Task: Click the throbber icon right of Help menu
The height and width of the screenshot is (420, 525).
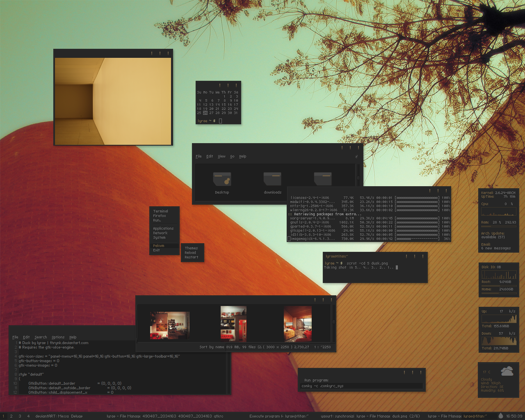Action: [356, 156]
